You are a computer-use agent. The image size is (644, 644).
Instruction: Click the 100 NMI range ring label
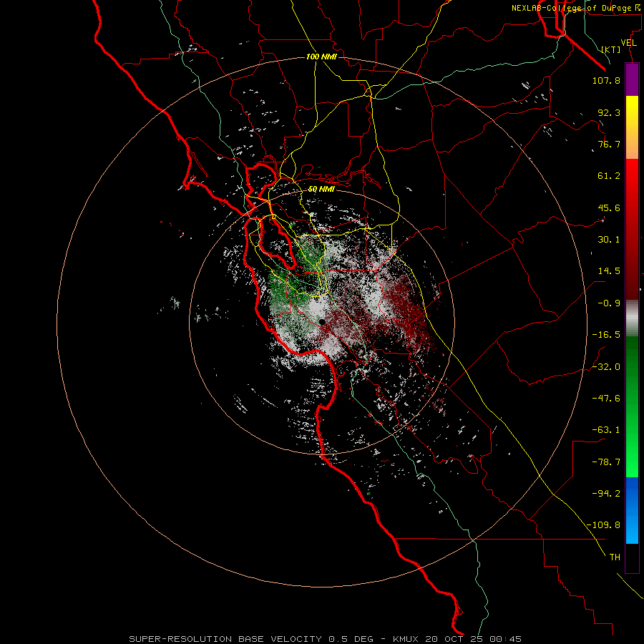point(321,57)
